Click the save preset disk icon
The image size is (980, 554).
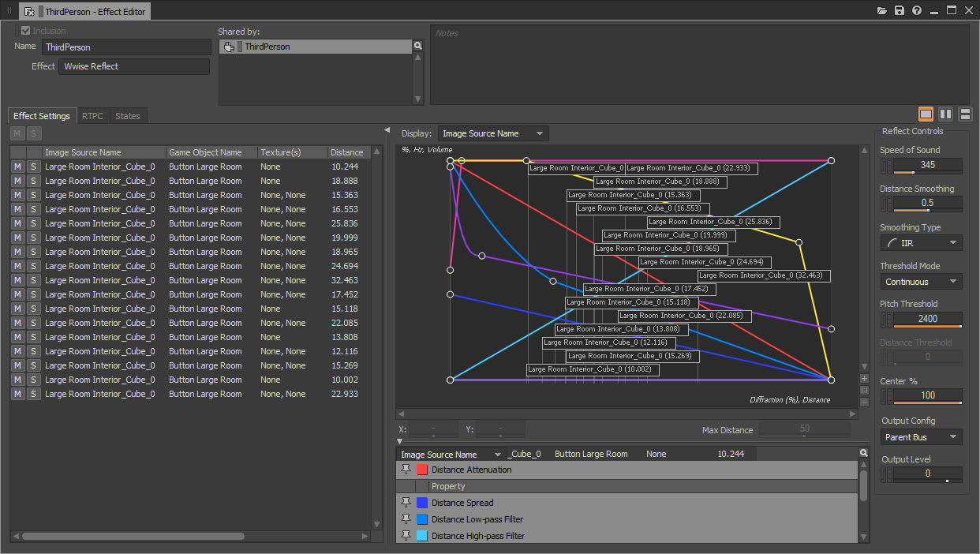900,11
